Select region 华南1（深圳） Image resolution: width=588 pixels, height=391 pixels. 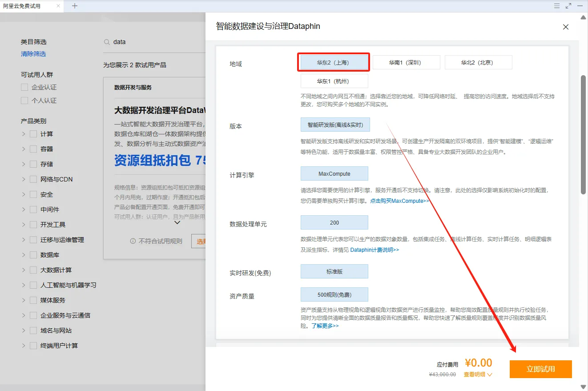[x=406, y=63]
